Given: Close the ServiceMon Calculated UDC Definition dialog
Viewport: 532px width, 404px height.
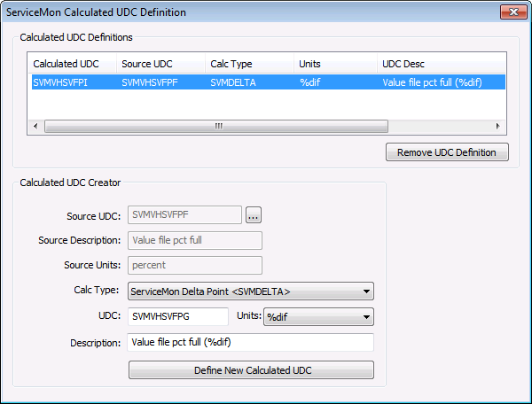Looking at the screenshot, I should point(513,12).
